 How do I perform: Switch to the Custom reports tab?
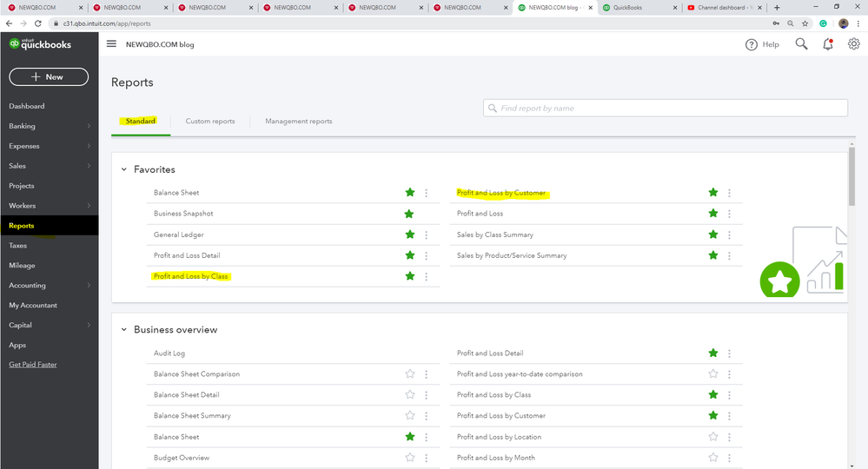(210, 122)
